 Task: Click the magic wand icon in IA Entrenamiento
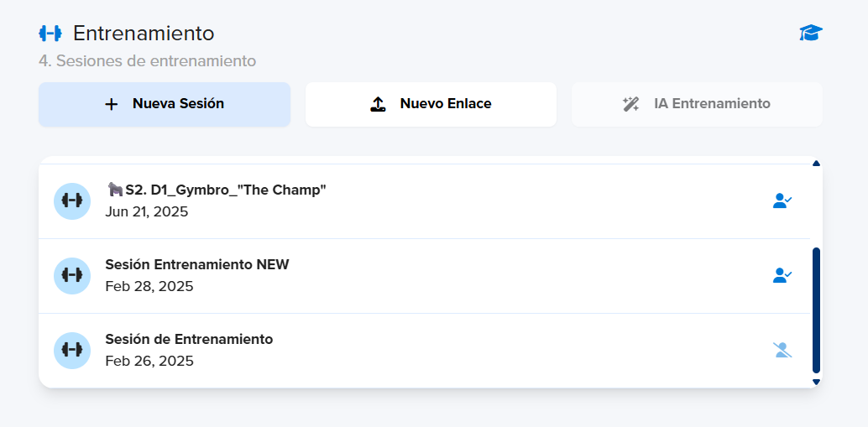pyautogui.click(x=631, y=104)
